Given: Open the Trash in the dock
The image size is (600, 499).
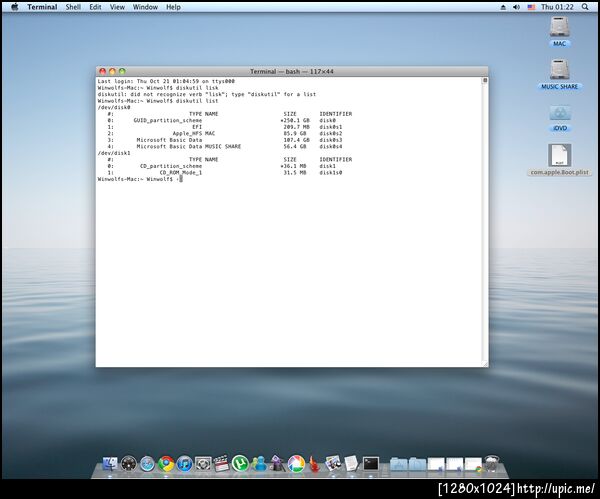Looking at the screenshot, I should pos(492,464).
